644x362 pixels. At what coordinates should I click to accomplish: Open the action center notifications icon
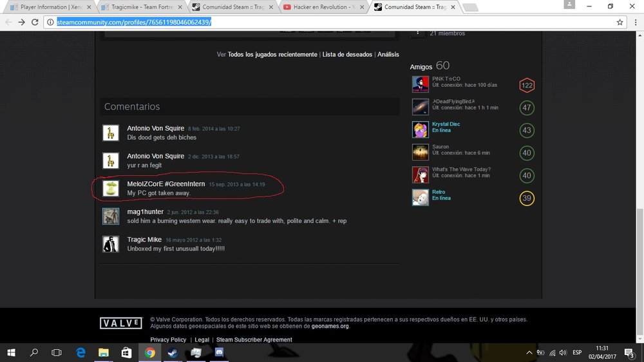click(x=629, y=352)
